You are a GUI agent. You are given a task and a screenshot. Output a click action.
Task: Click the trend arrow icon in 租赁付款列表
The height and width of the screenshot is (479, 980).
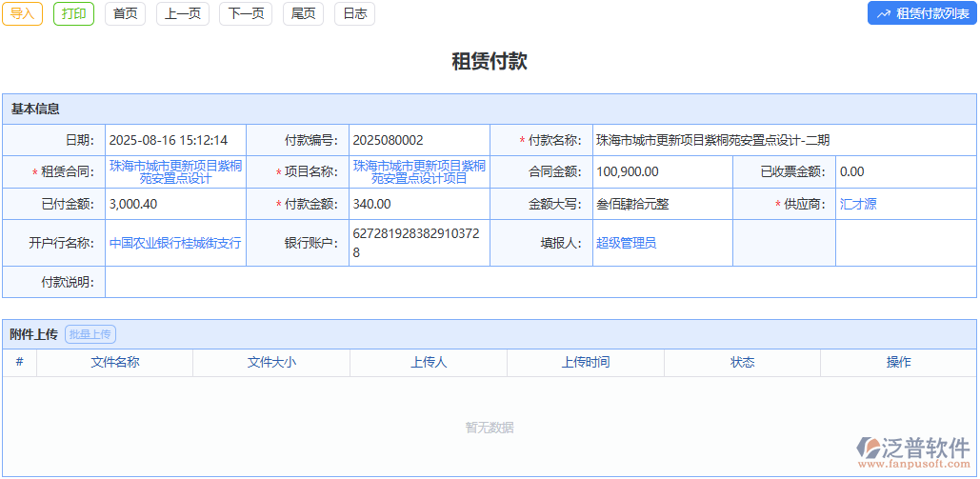(883, 13)
